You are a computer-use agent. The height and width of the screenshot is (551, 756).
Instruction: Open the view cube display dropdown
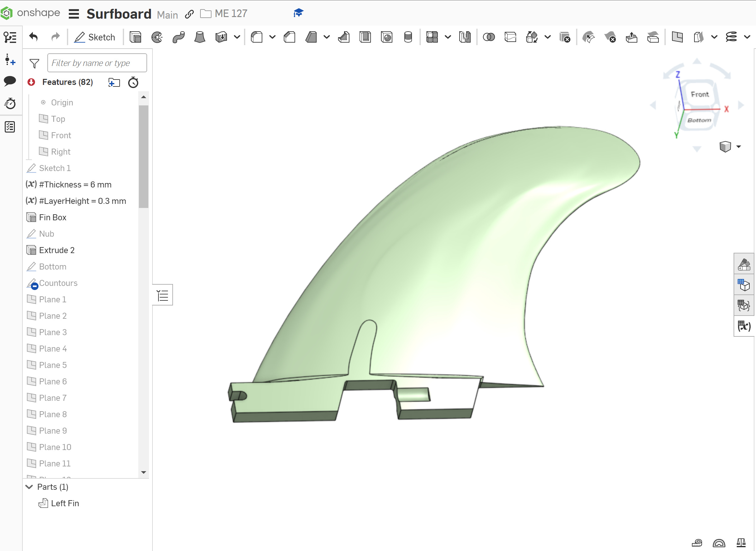pyautogui.click(x=739, y=146)
